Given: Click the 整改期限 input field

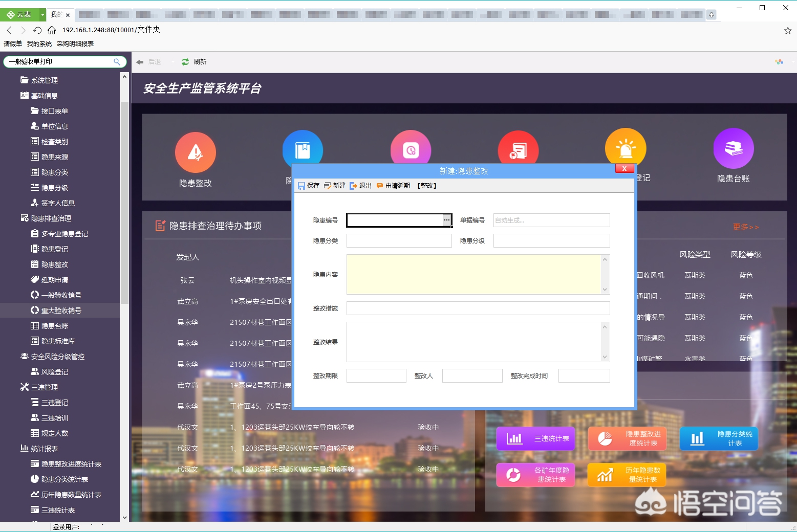Looking at the screenshot, I should [376, 375].
